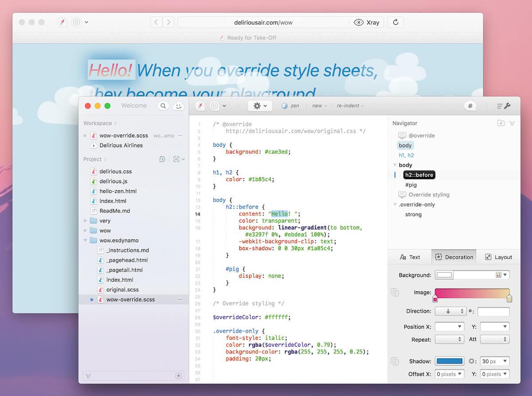Image resolution: width=532 pixels, height=396 pixels.
Task: Expand the 'very' folder in the Project list
Action: tap(86, 221)
